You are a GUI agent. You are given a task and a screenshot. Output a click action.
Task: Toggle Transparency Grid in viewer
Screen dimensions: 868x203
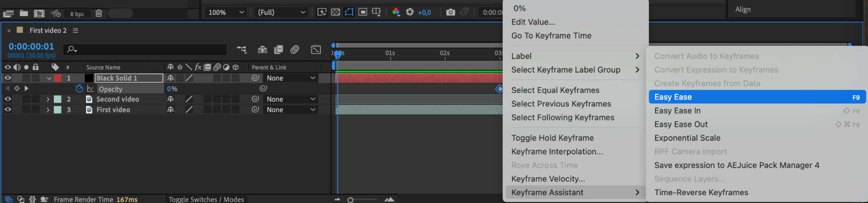click(x=336, y=12)
